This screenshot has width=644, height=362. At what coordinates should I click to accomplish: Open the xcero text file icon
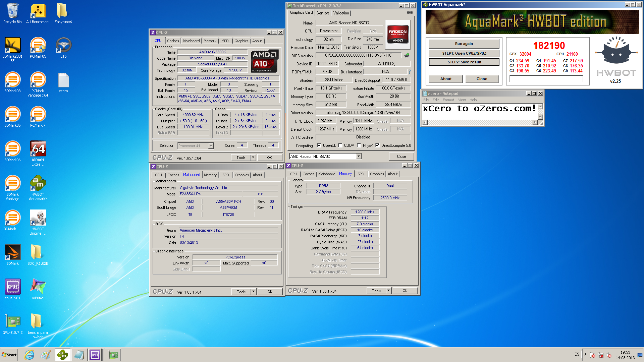[x=63, y=82]
